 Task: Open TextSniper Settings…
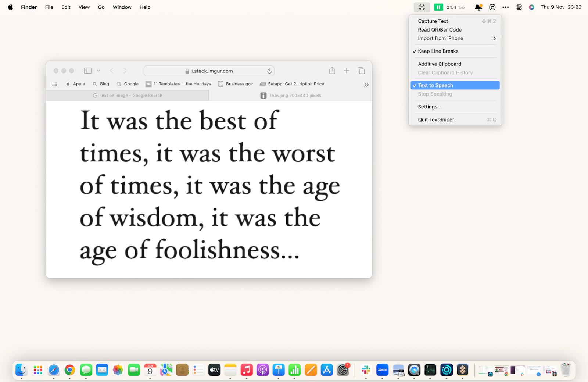click(455, 107)
